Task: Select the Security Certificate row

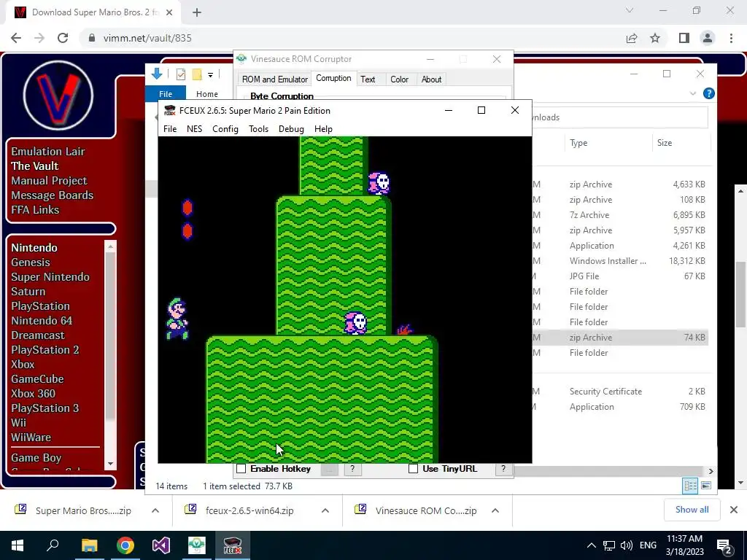Action: point(620,392)
